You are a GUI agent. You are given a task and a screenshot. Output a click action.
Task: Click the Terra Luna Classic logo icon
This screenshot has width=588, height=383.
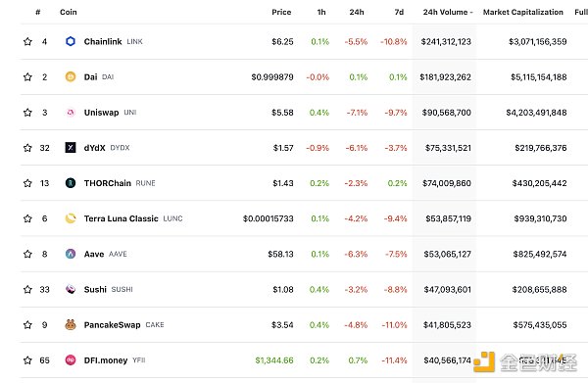71,218
